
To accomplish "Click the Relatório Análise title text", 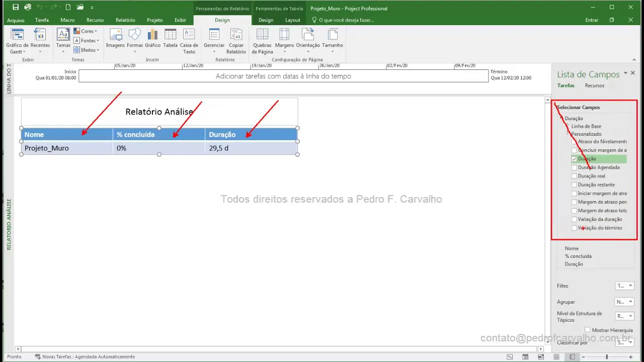I will [x=159, y=112].
